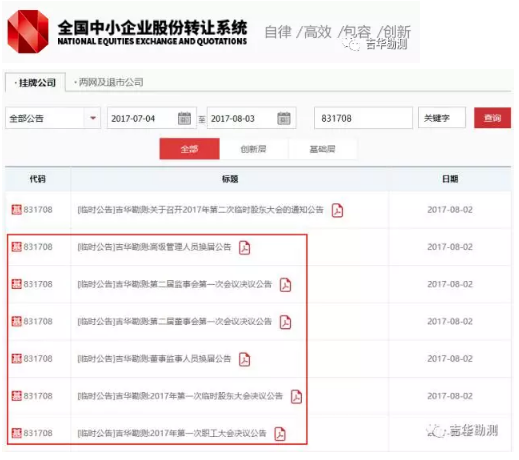
Task: Click code 831708 in 董事监事人员换届公告 row
Action: (38, 359)
